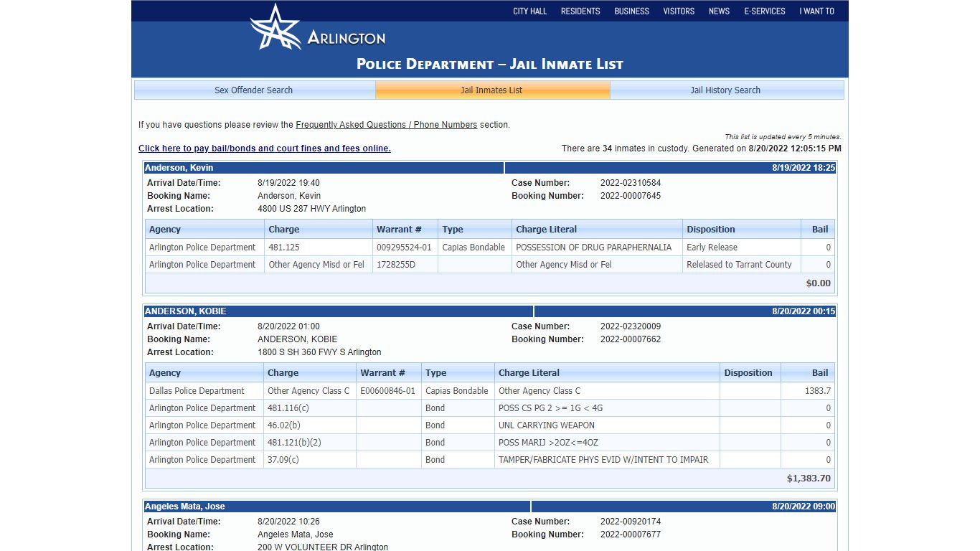Open the E-SERVICES menu

[765, 11]
